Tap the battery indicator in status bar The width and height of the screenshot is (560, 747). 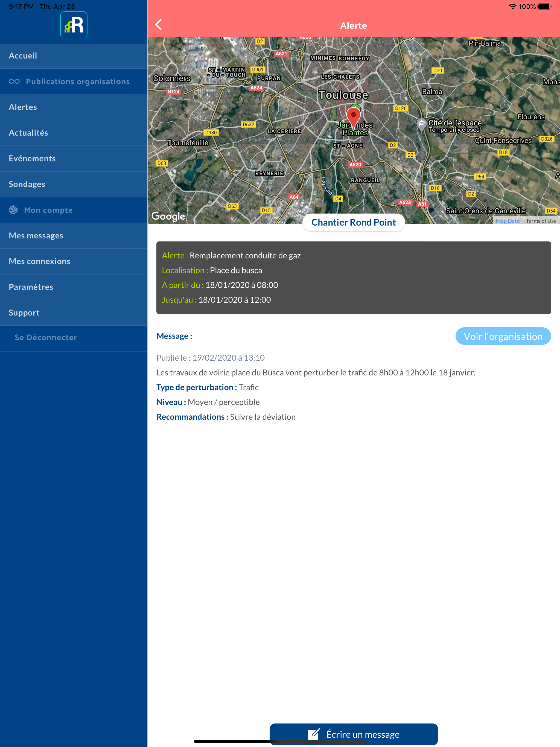click(x=544, y=6)
